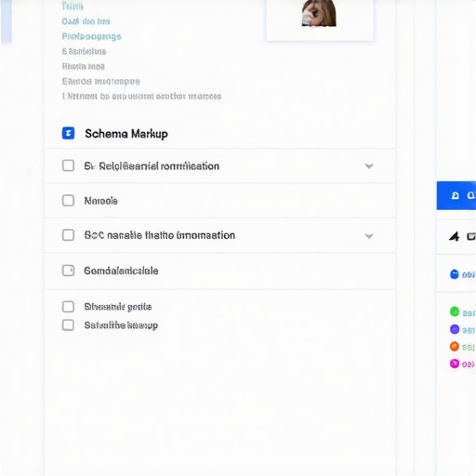This screenshot has height=476, width=476.
Task: Click the third teal link near top left
Action: coord(91,36)
